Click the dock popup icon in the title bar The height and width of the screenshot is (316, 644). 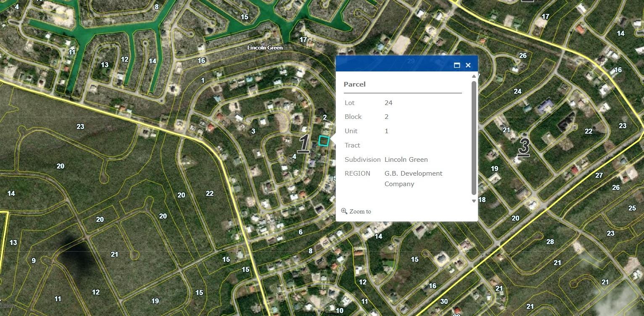tap(458, 65)
